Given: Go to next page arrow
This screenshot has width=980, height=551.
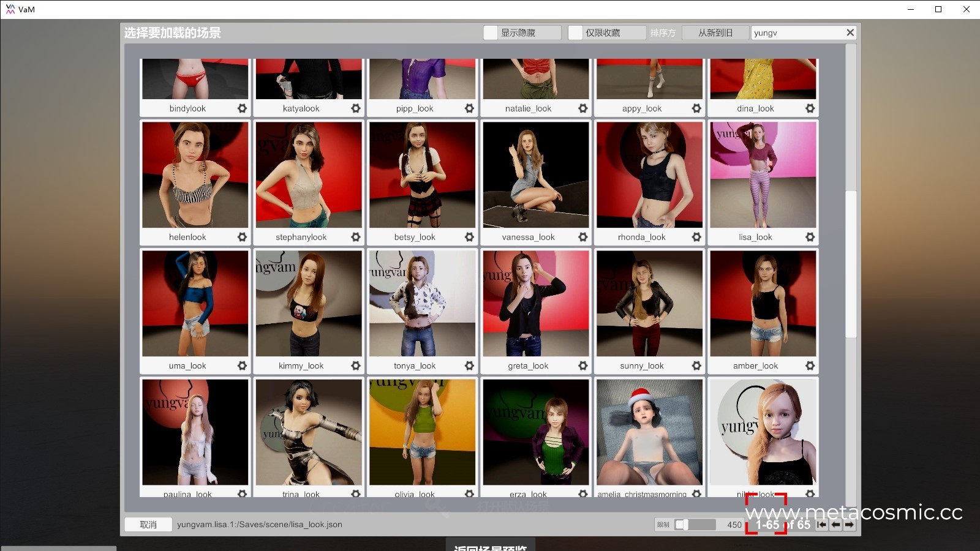Looking at the screenshot, I should 850,525.
